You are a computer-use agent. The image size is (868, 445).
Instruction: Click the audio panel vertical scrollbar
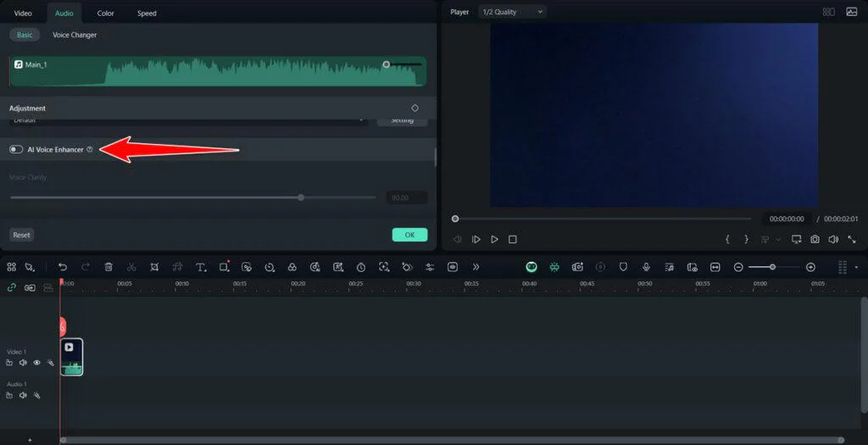click(x=435, y=158)
